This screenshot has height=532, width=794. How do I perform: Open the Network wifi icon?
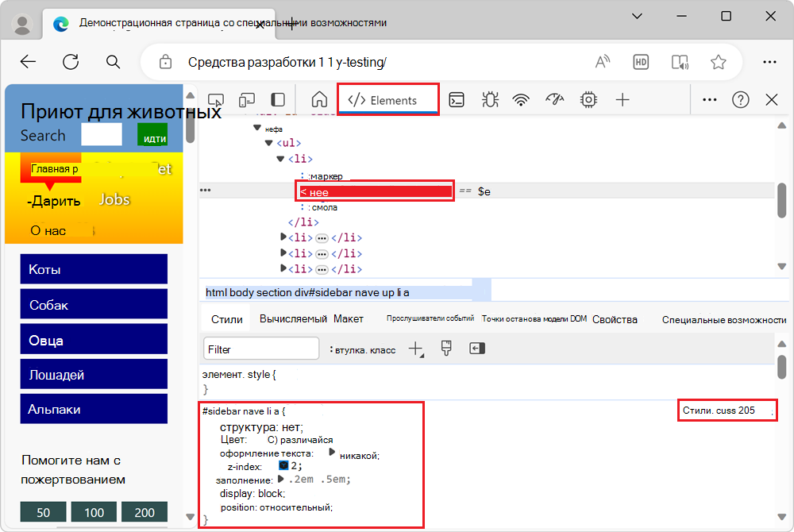point(521,100)
